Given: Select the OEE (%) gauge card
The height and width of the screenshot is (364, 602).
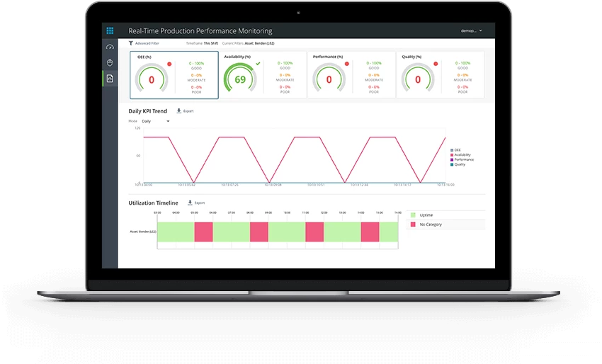Looking at the screenshot, I should (x=174, y=75).
